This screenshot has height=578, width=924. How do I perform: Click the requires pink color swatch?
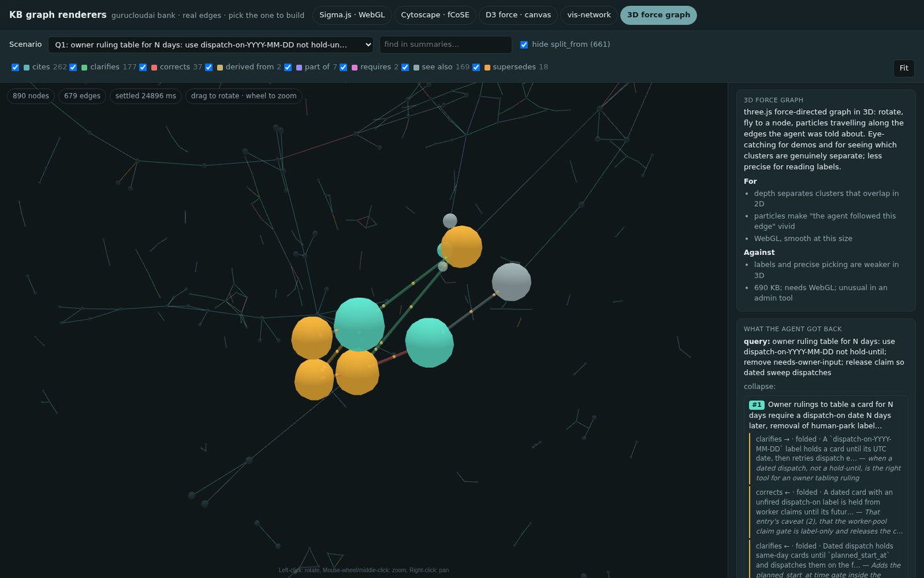[x=354, y=67]
